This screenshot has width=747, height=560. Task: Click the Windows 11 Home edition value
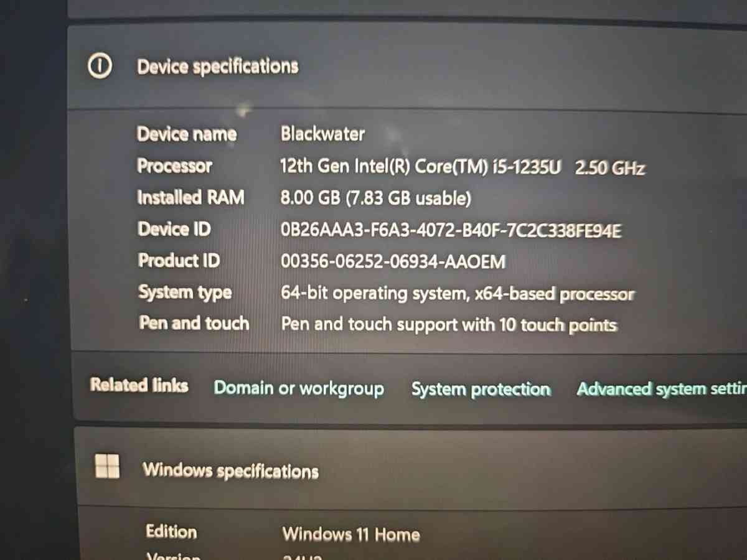(351, 534)
